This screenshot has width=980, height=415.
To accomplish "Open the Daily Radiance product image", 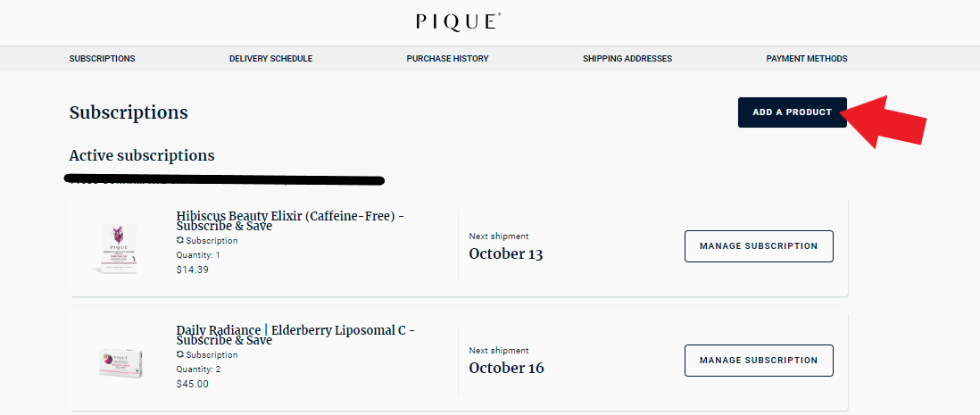I will coord(120,362).
